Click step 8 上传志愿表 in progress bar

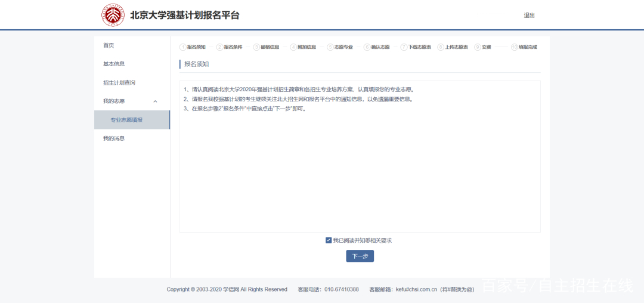[x=453, y=47]
